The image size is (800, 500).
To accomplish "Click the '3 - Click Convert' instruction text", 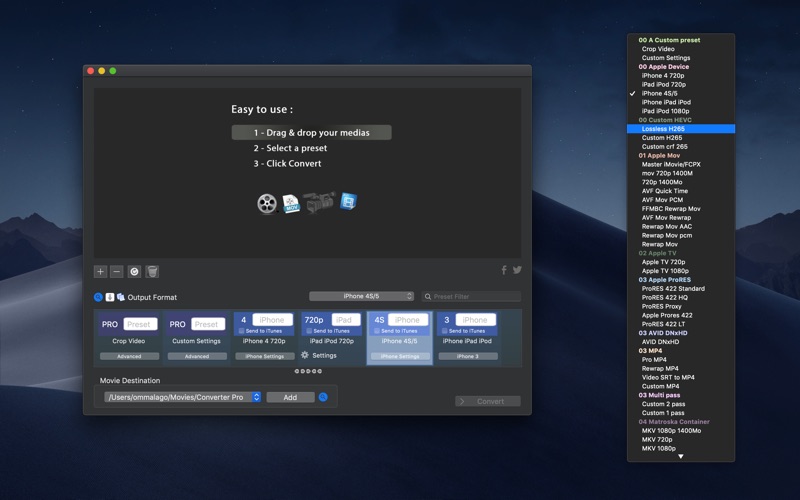I will click(287, 164).
